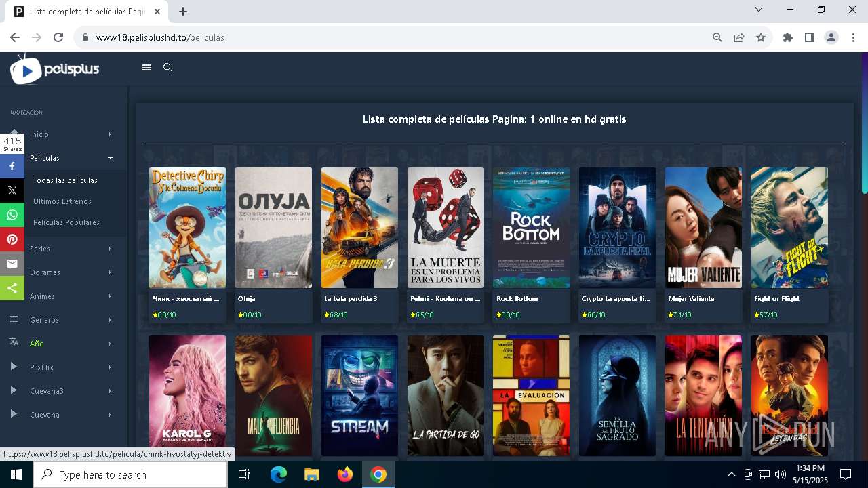The height and width of the screenshot is (488, 868).
Task: Toggle the browser side panel icon
Action: [810, 37]
